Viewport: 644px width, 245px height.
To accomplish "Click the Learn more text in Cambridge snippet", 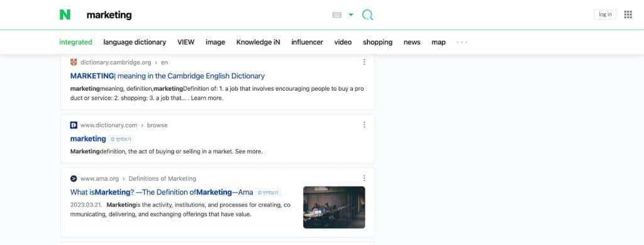I will pos(207,98).
